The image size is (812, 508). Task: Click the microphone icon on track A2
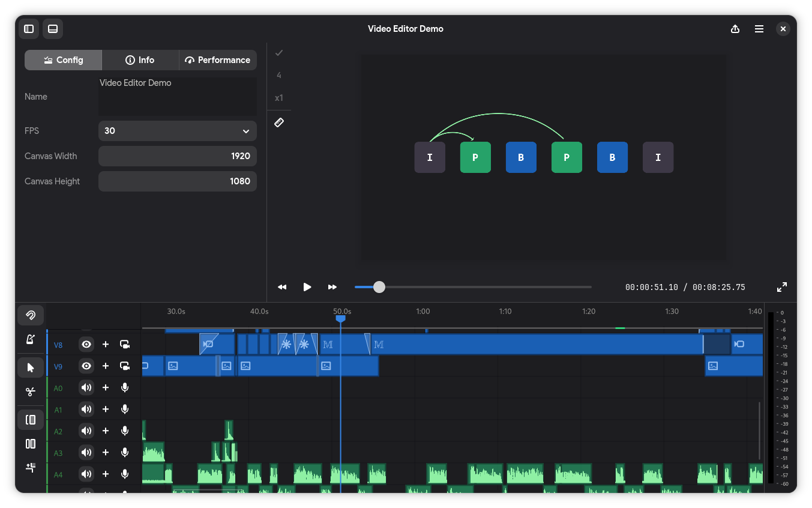coord(125,431)
